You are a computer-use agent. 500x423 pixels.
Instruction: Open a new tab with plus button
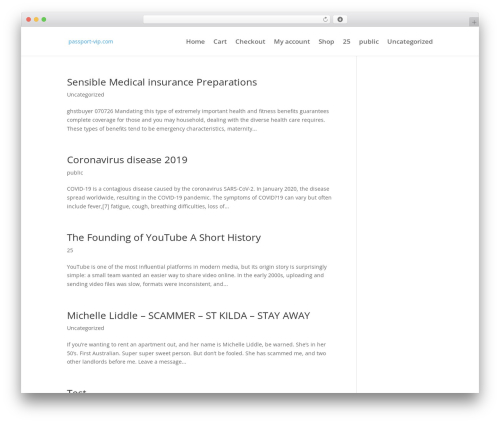474,22
